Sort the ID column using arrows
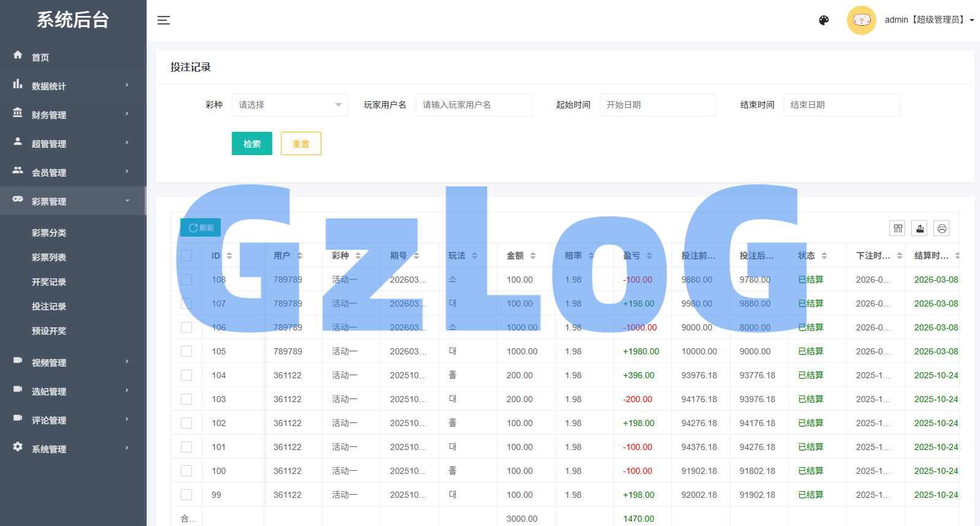The image size is (980, 526). tap(229, 256)
